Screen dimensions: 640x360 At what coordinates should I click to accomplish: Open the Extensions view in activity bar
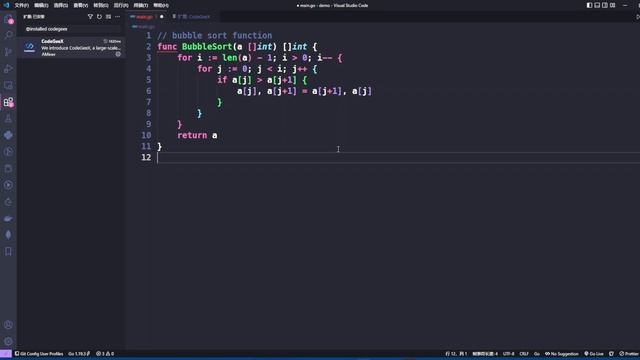point(8,102)
